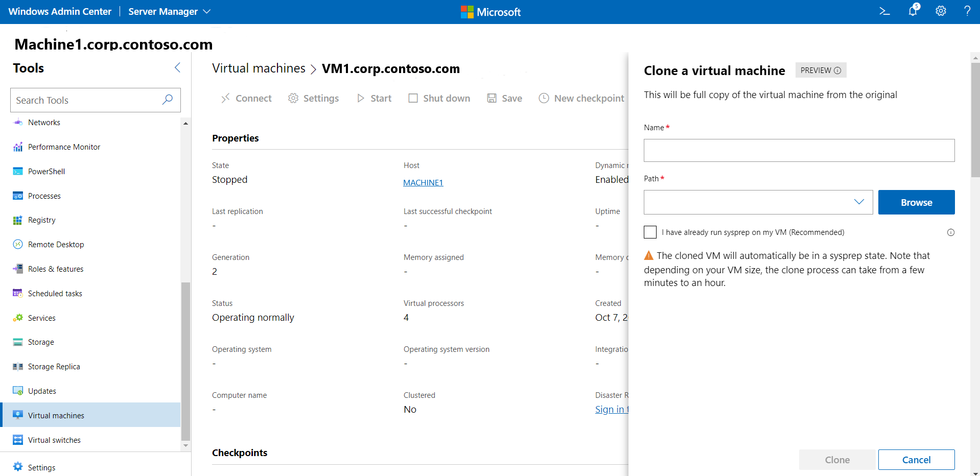Click the info icon next to PREVIEW

[x=837, y=70]
